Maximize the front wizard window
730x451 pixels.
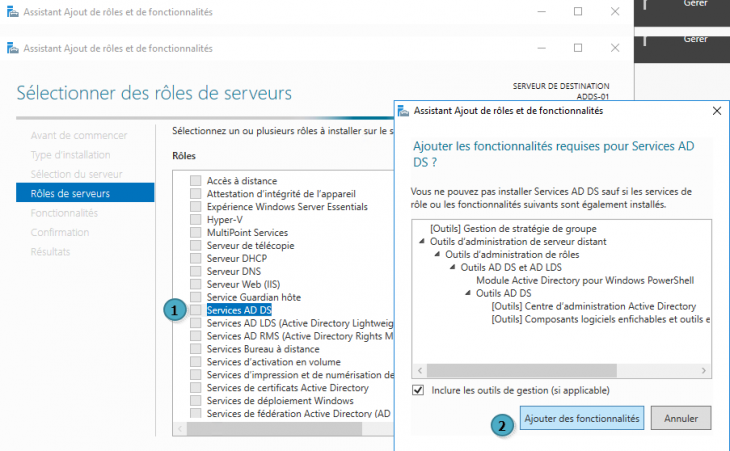pyautogui.click(x=578, y=48)
